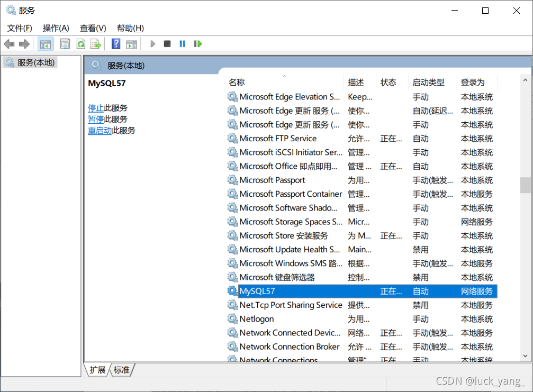533x392 pixels.
Task: Click the 暂停 link to pause service
Action: (x=96, y=119)
